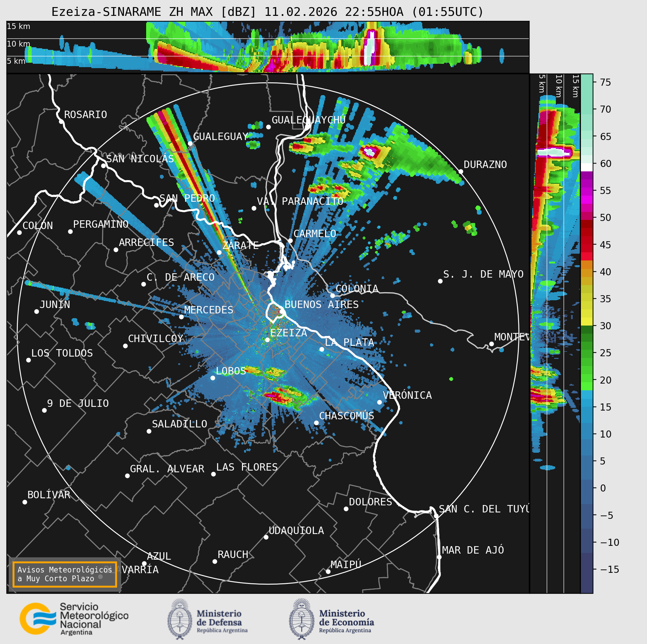647x644 pixels.
Task: Click the SALADILLO city label
Action: click(x=180, y=424)
